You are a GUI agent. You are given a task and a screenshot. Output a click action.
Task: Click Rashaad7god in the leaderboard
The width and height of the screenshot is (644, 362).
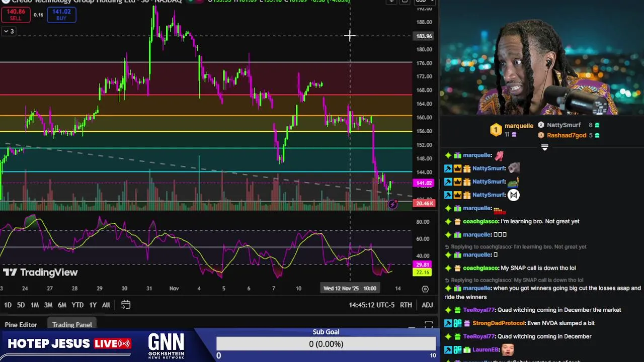567,135
